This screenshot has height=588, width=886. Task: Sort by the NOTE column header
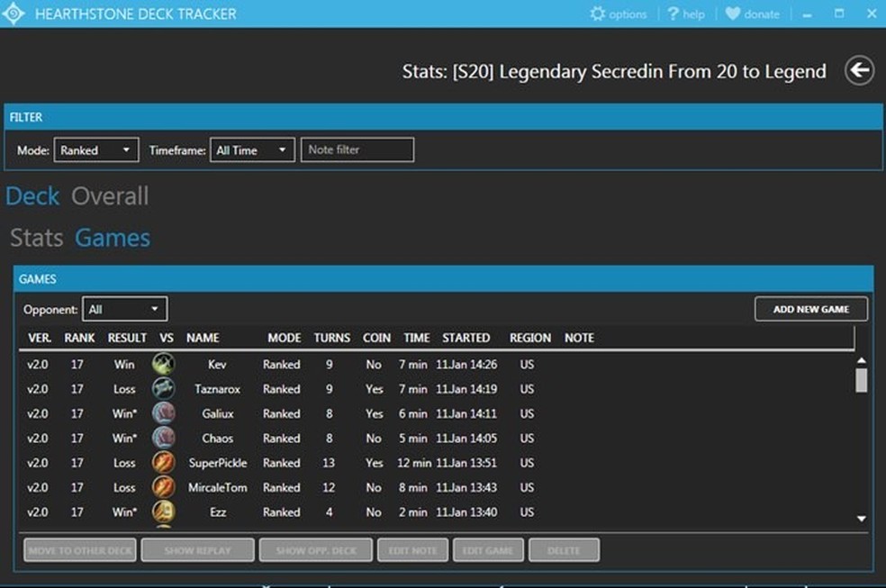pyautogui.click(x=579, y=338)
